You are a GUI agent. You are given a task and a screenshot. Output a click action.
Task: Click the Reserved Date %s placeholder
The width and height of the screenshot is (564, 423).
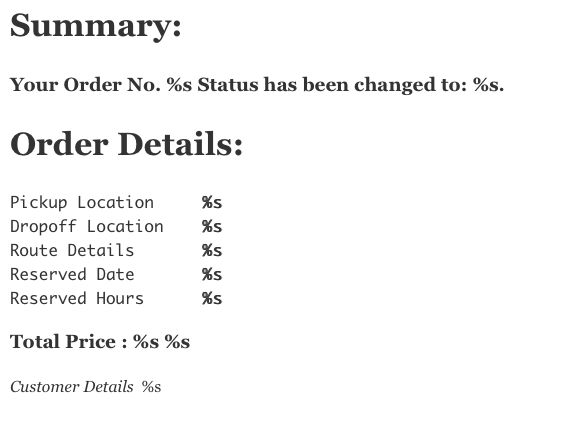coord(212,274)
